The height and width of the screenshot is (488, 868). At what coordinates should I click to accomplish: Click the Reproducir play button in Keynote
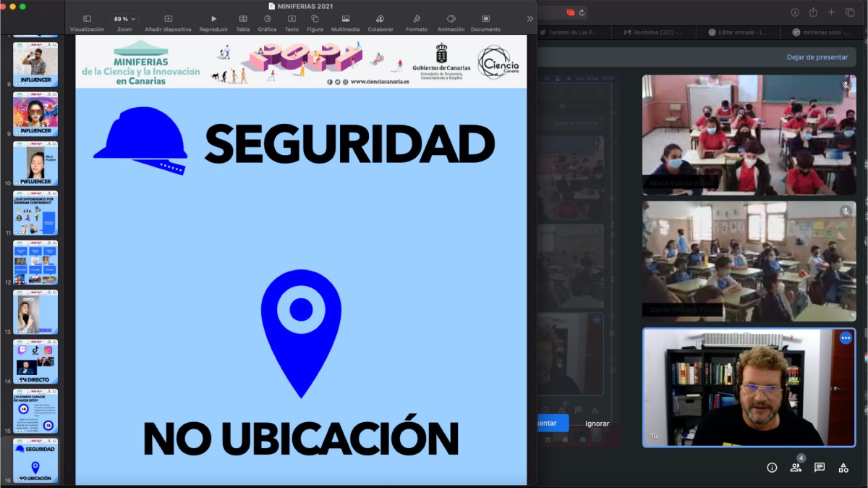[x=213, y=19]
